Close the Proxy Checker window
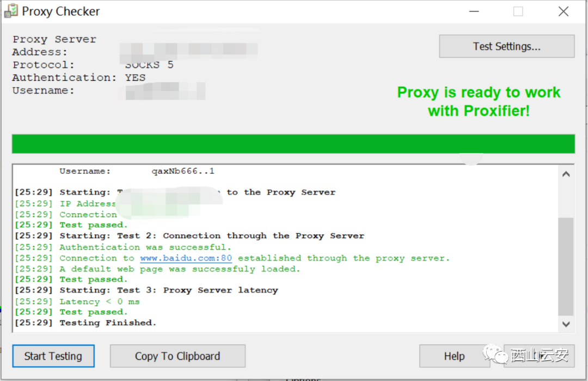This screenshot has width=588, height=381. (x=563, y=11)
